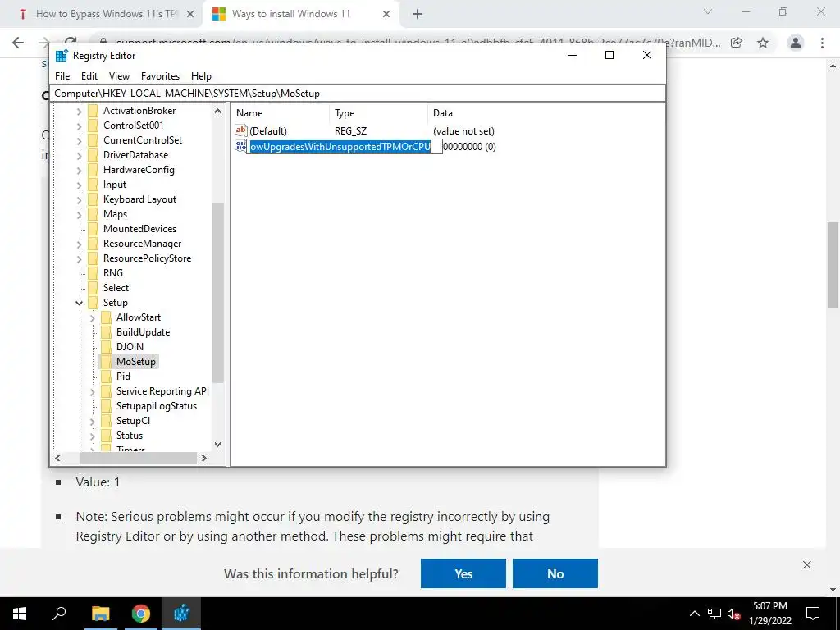Viewport: 840px width, 630px height.
Task: Click the browser page vertical scrollbar thumb
Action: point(833,265)
